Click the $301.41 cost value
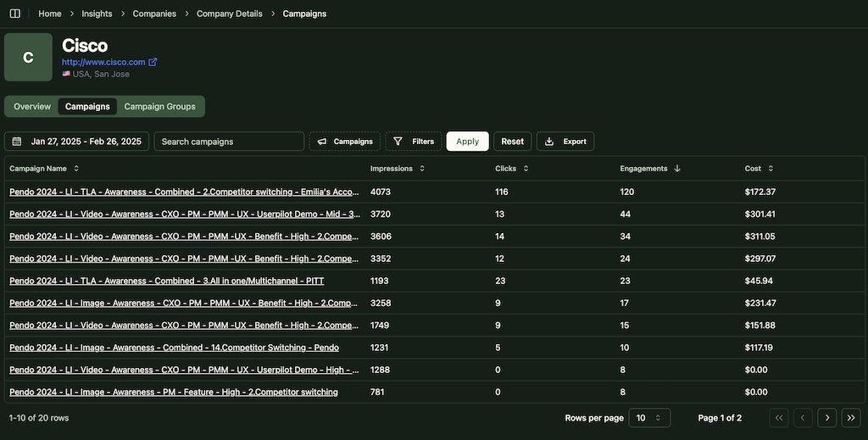This screenshot has height=440, width=868. 760,214
